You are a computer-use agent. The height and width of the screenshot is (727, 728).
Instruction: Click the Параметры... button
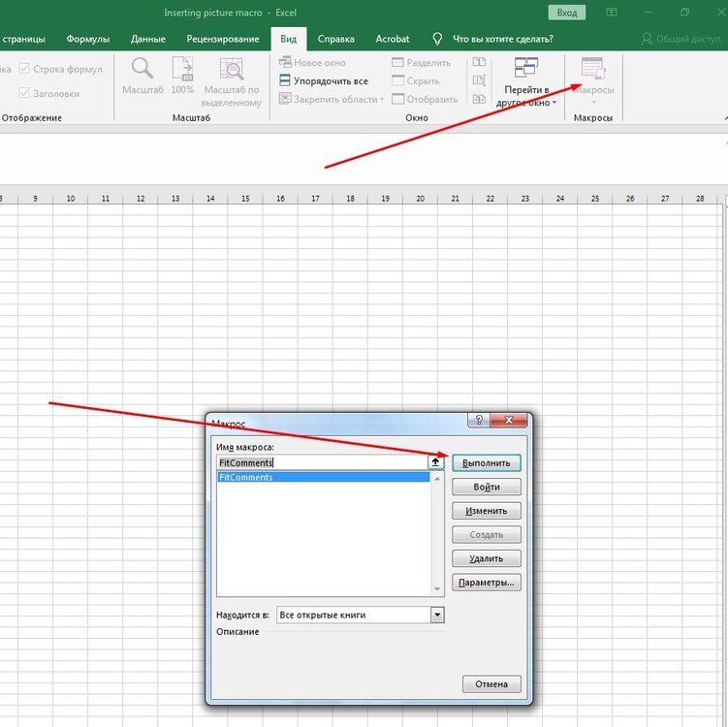coord(486,583)
